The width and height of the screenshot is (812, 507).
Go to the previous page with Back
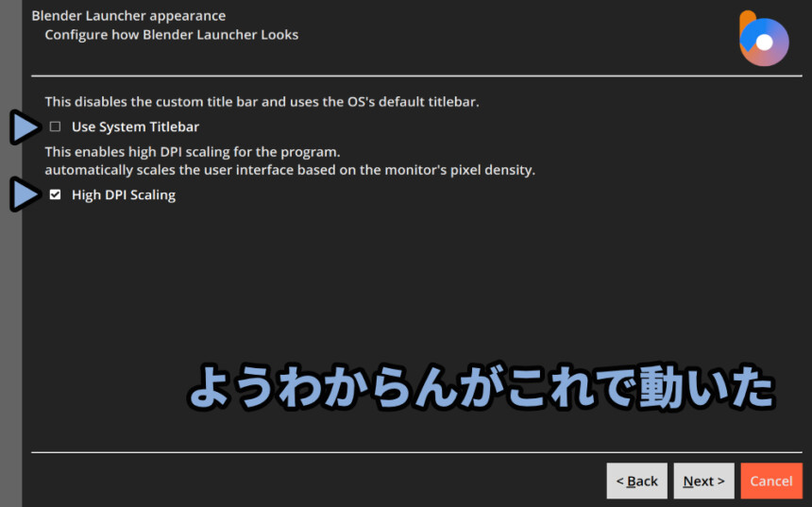coord(637,482)
